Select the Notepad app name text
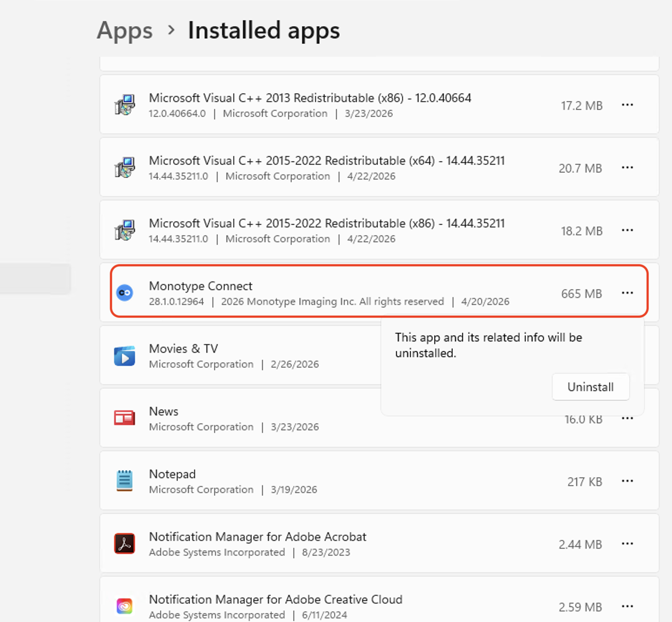672x622 pixels. point(172,474)
